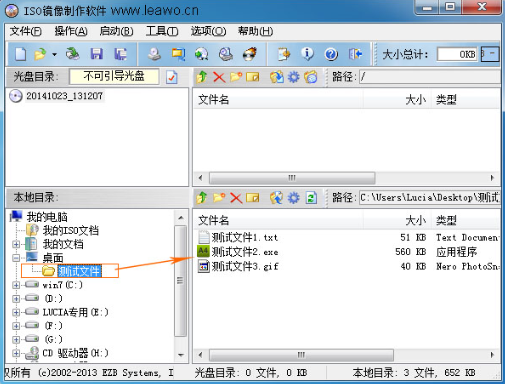505x384 pixels.
Task: Click the New image toolbar icon
Action: [20, 54]
